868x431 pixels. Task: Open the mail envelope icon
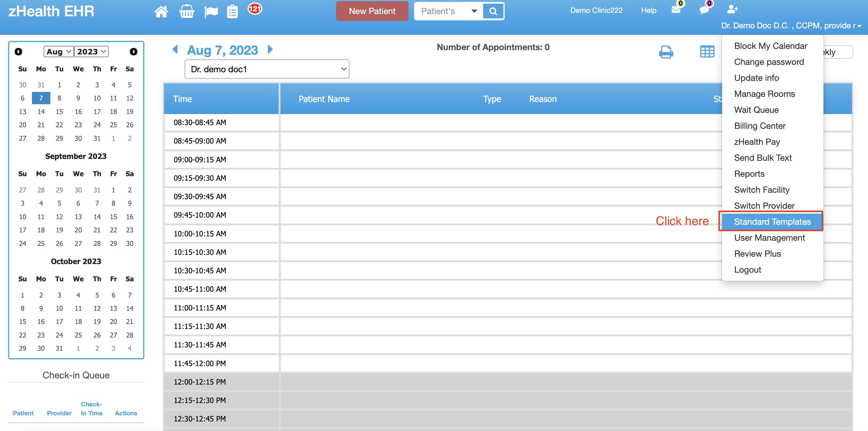676,10
